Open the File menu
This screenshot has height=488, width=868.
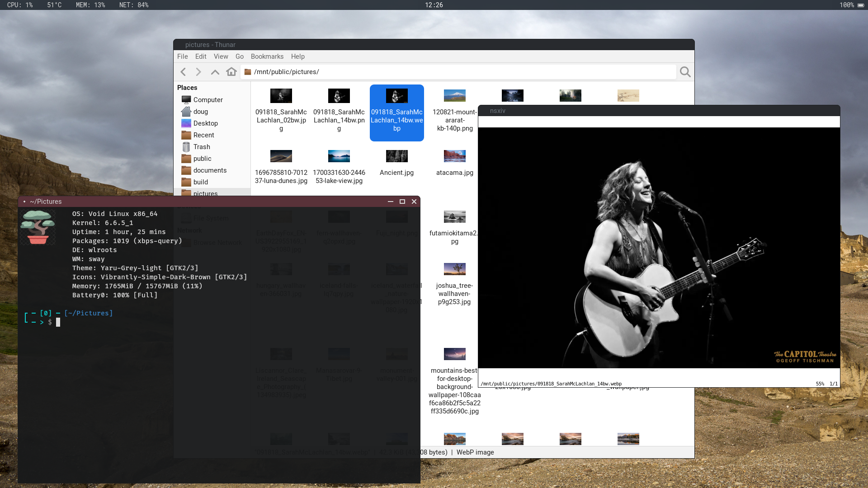pyautogui.click(x=182, y=56)
